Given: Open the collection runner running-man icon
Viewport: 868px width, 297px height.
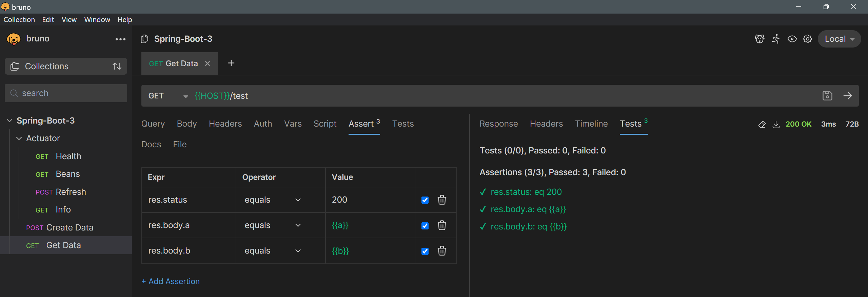Looking at the screenshot, I should (x=776, y=39).
